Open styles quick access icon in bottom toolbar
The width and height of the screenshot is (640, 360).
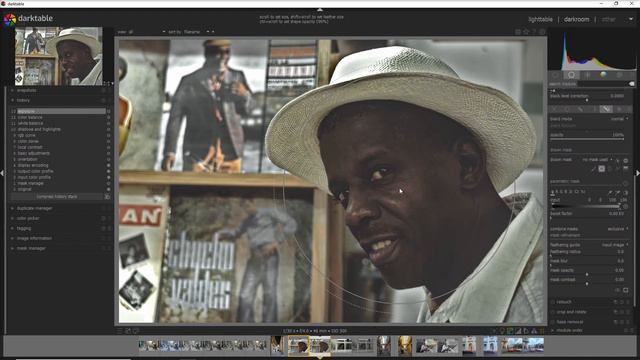(x=128, y=331)
